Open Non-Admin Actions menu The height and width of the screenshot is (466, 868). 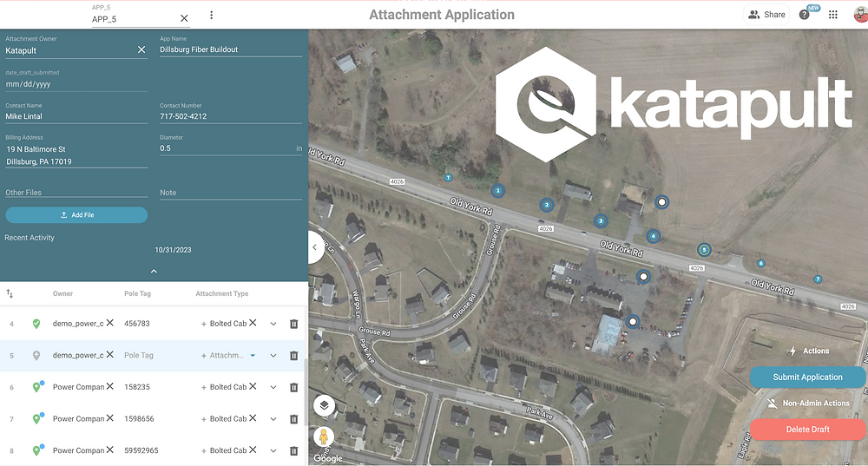click(809, 404)
